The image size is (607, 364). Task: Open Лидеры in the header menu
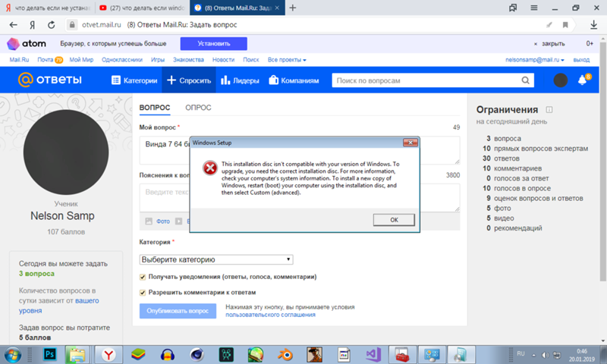click(x=240, y=80)
